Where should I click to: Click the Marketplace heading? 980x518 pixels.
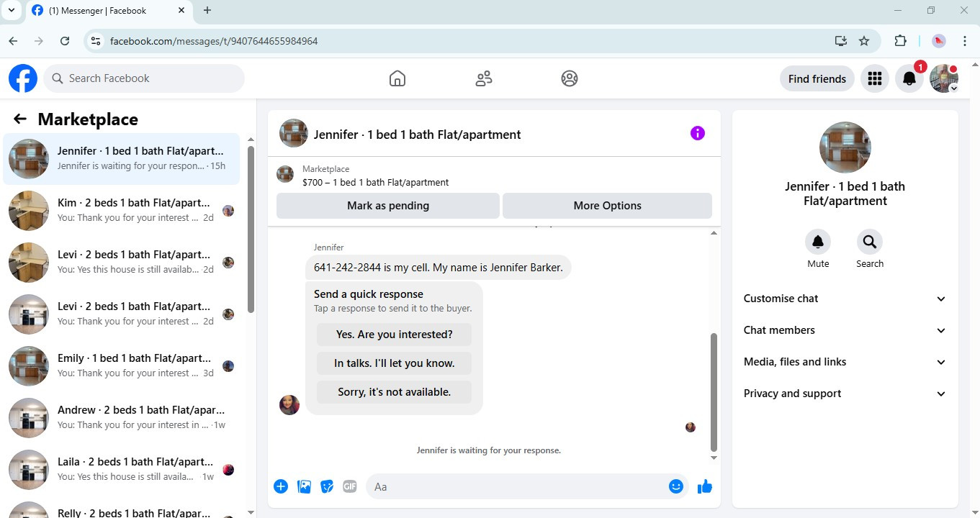88,119
